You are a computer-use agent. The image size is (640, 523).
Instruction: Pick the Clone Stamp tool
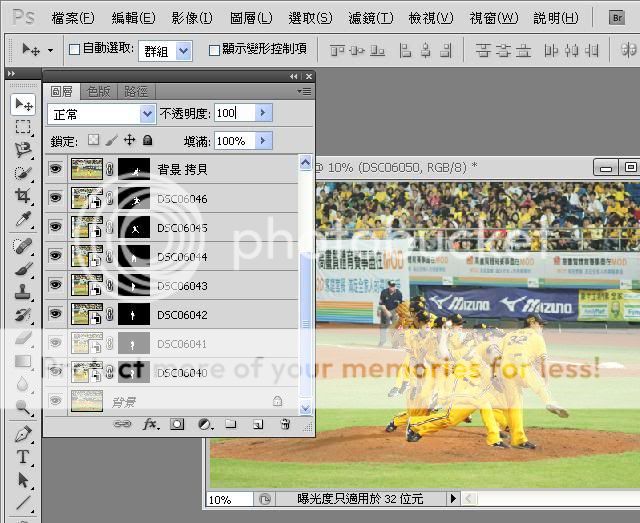[x=22, y=292]
